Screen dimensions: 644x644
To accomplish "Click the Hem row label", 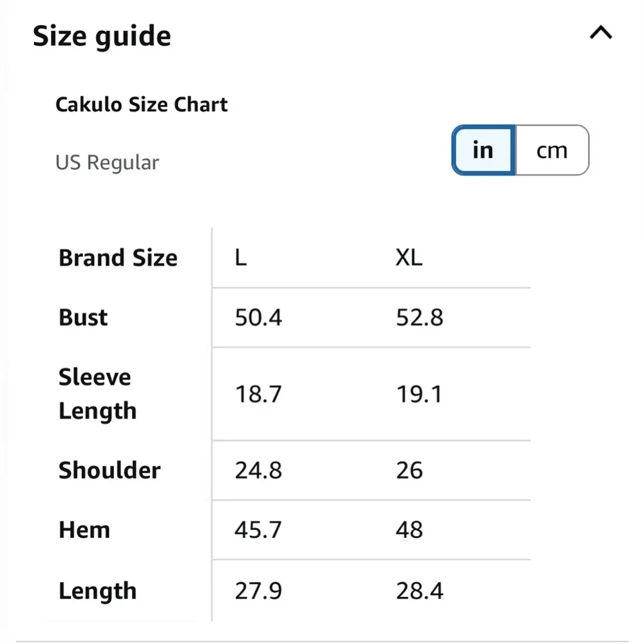I will [84, 530].
